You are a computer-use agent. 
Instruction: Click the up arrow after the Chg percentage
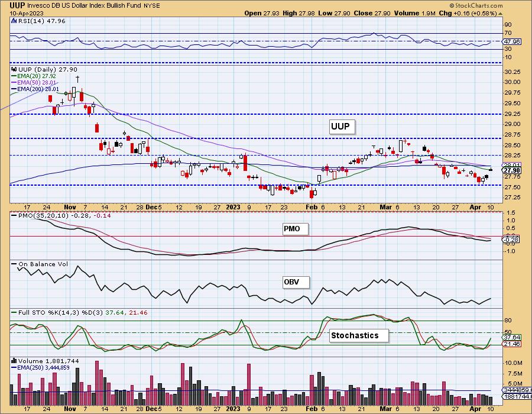click(x=501, y=14)
